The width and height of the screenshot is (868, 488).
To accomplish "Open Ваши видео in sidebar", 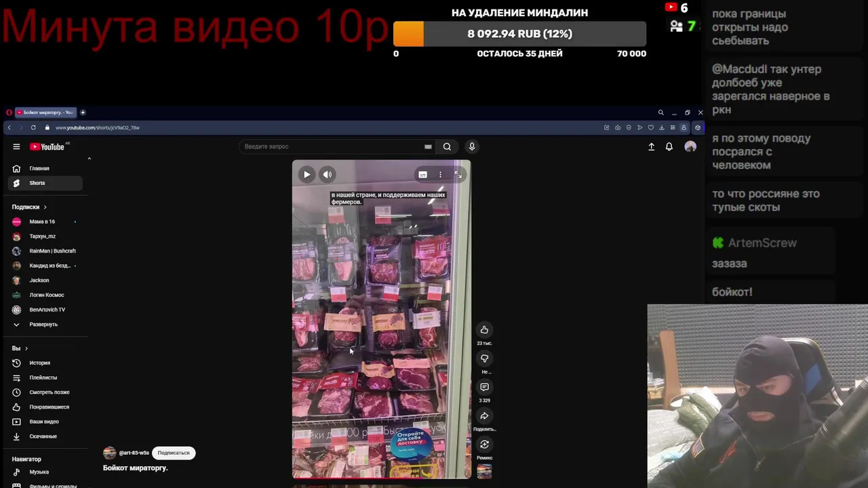I will click(x=45, y=422).
